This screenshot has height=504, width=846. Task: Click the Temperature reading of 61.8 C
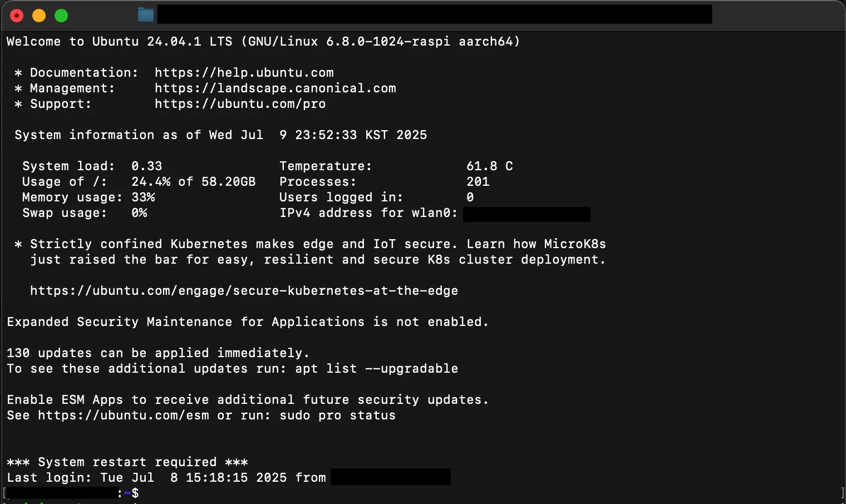click(489, 166)
